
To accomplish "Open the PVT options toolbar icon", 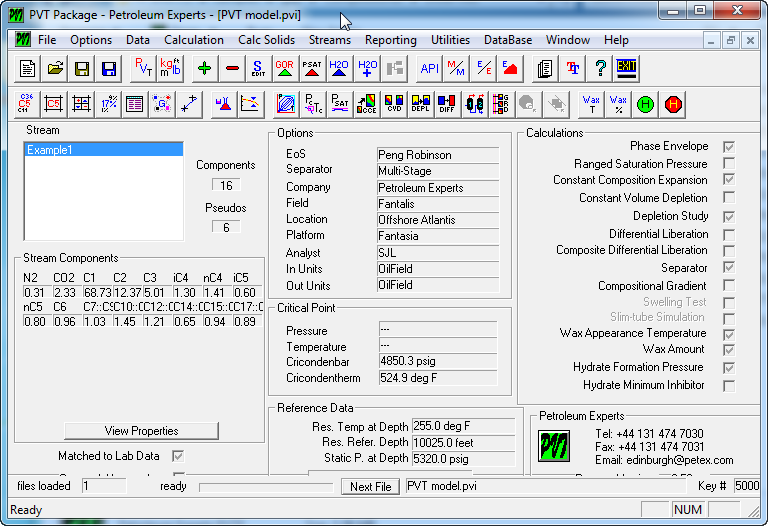I will coord(144,69).
